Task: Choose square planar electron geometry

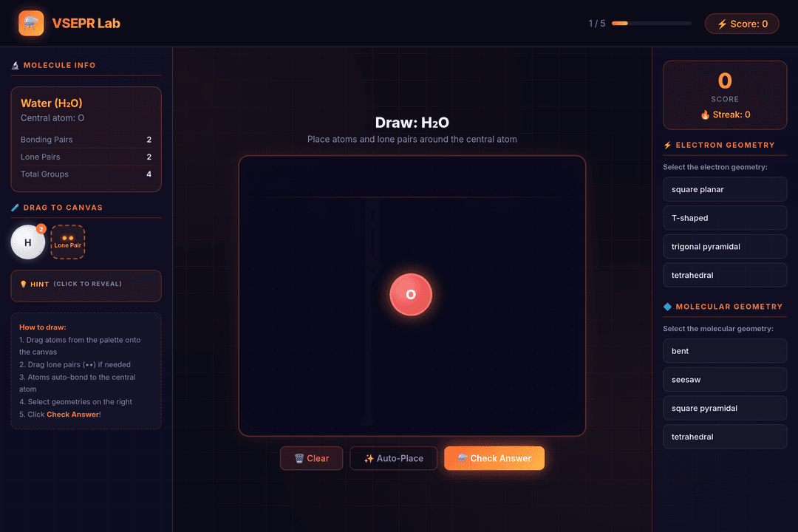Action: (725, 189)
